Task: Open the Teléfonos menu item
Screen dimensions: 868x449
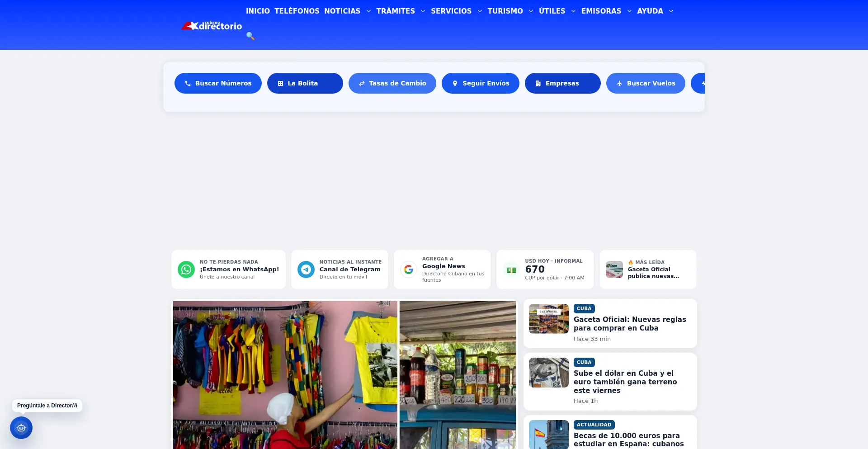Action: pos(297,11)
